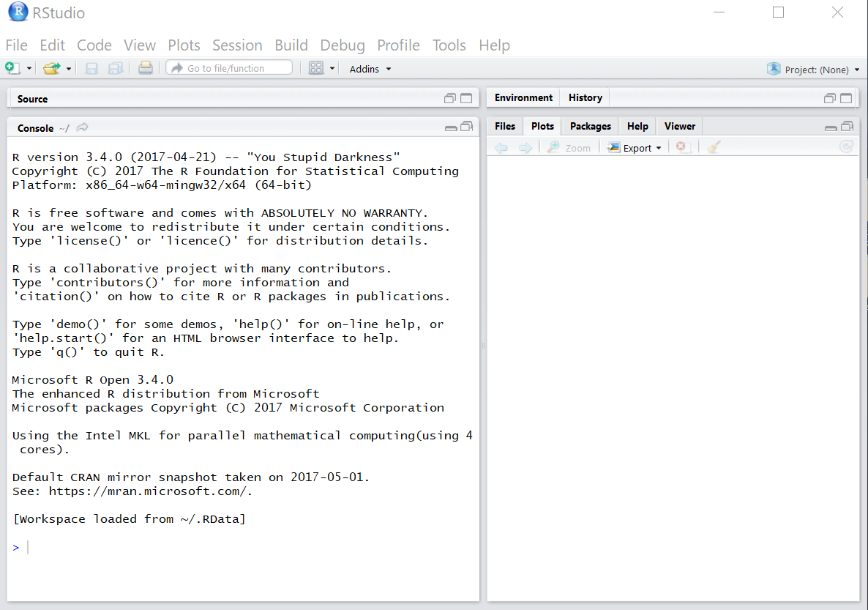The image size is (868, 610).
Task: Click the remove current plot icon
Action: (682, 147)
